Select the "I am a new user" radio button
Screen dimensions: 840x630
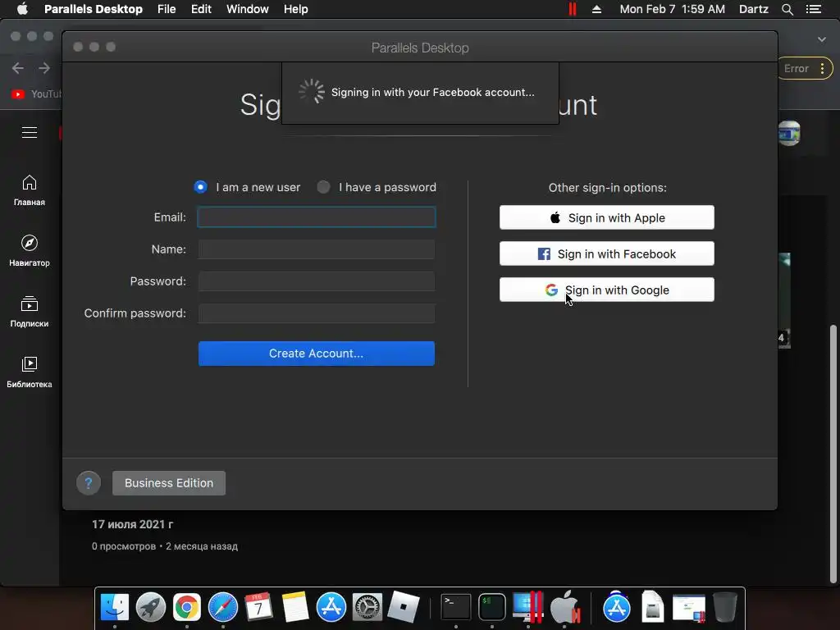coord(200,187)
